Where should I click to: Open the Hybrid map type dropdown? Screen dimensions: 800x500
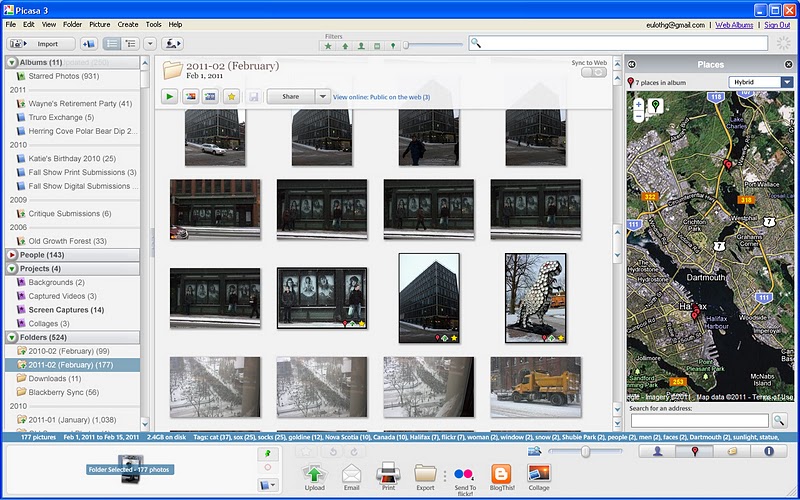pos(761,82)
